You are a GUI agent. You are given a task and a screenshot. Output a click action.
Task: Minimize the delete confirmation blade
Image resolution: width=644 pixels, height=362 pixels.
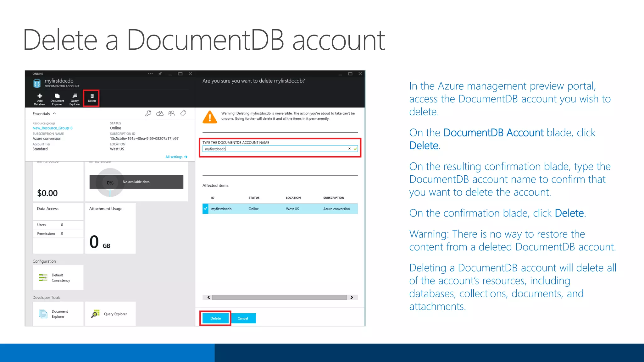click(340, 74)
